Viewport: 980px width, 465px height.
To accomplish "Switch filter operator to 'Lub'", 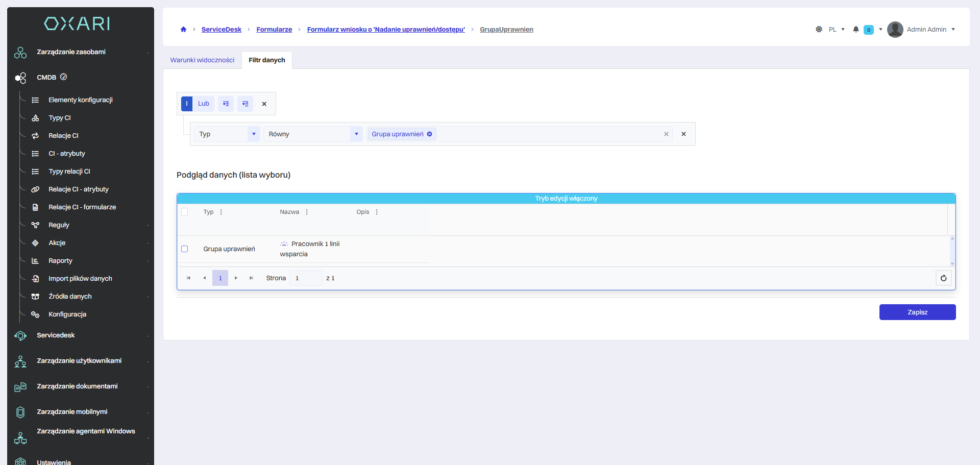I will [203, 104].
